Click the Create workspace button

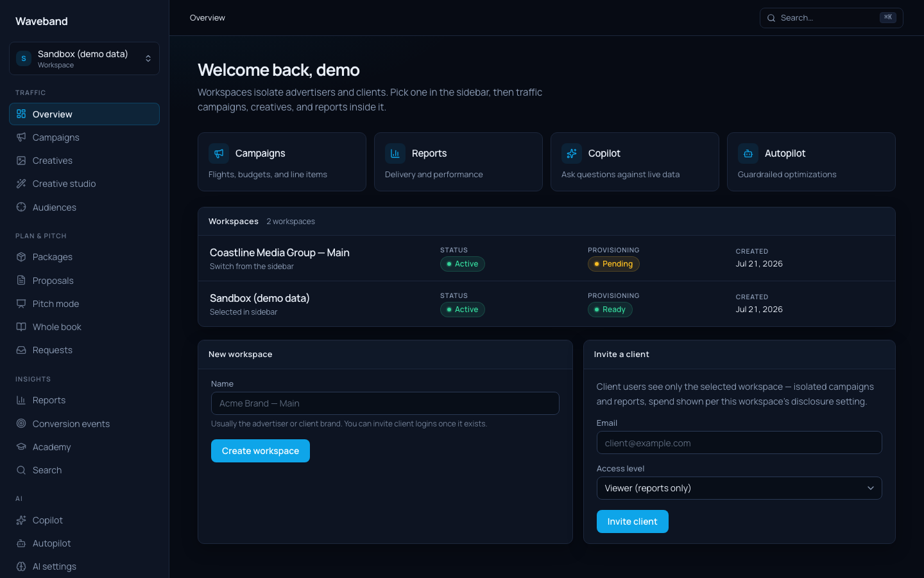[x=261, y=451]
